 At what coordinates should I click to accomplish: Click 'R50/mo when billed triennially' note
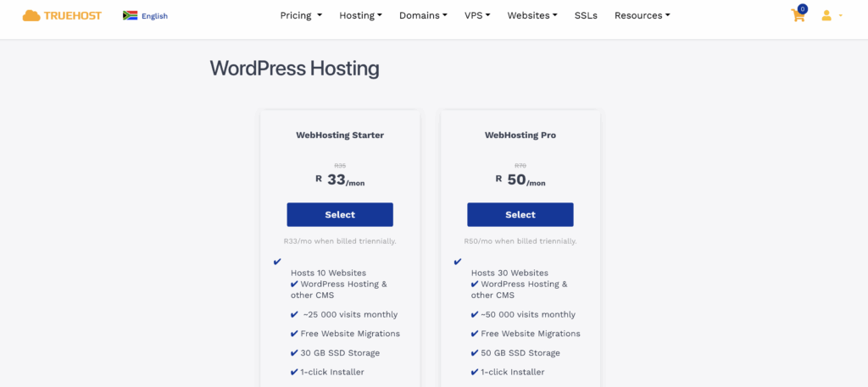pos(520,241)
